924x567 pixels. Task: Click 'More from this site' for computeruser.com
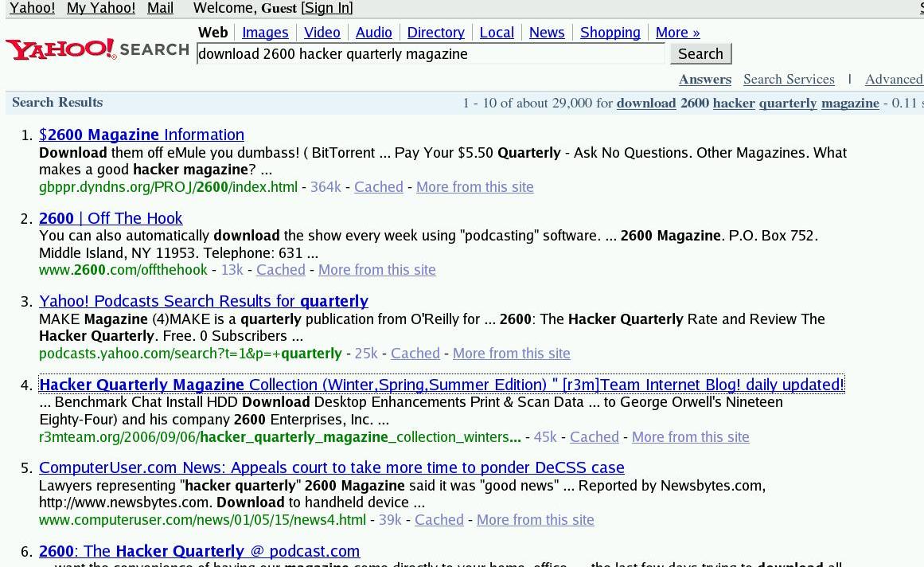tap(535, 520)
